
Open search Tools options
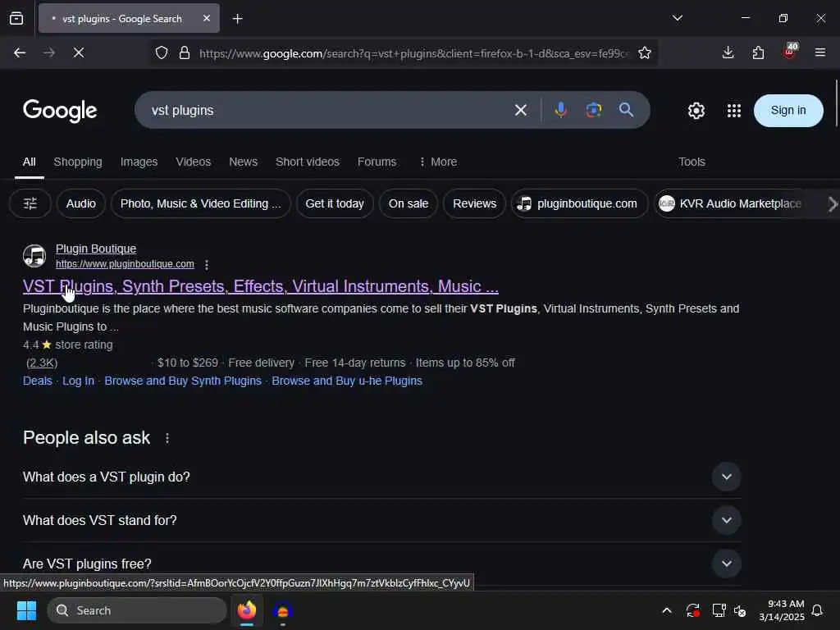coord(692,162)
